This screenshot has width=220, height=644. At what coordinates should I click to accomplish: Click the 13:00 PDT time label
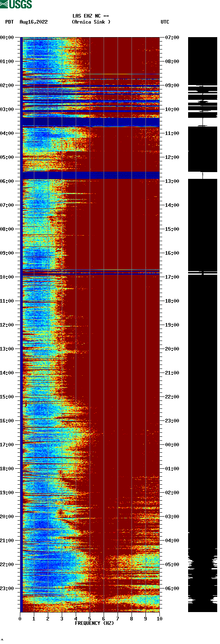(7, 349)
